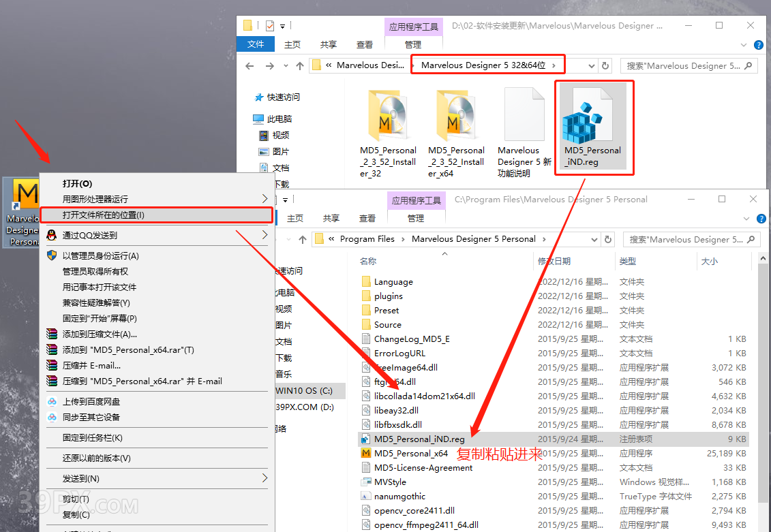Open the 管理 tab in Program Files window
This screenshot has height=532, width=771.
point(415,218)
